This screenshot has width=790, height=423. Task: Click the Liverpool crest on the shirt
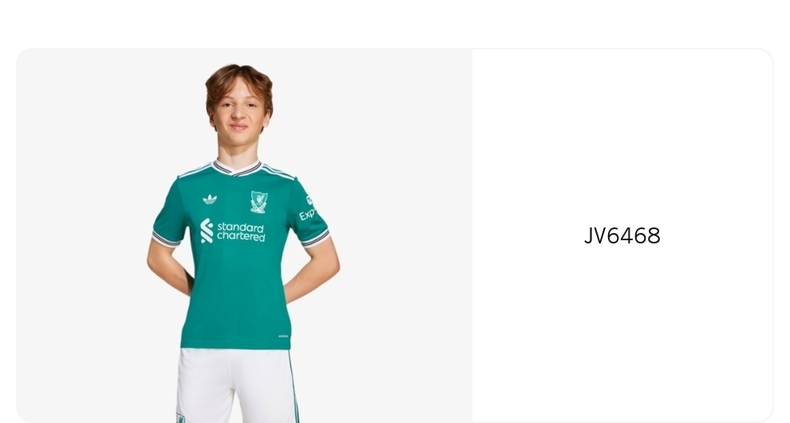258,202
